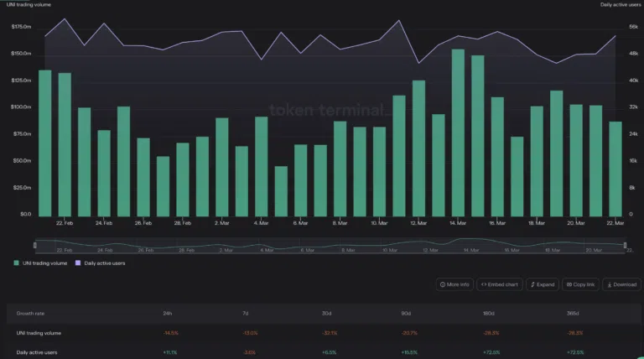
Task: Copy link to this chart
Action: [x=580, y=284]
